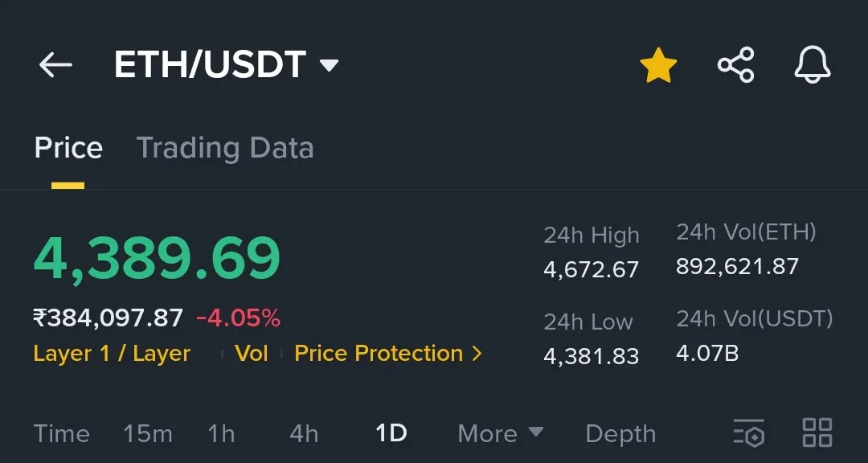The height and width of the screenshot is (463, 868).
Task: Select the 1h chart interval
Action: pos(221,433)
